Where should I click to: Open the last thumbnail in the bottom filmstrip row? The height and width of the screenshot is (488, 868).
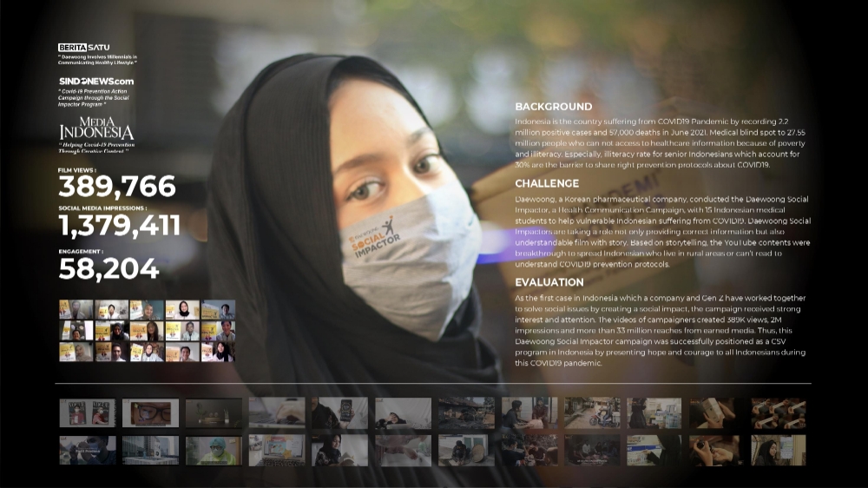(778, 450)
